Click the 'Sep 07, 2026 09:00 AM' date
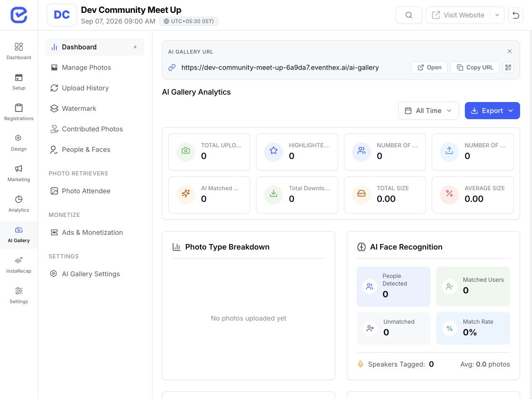 118,21
